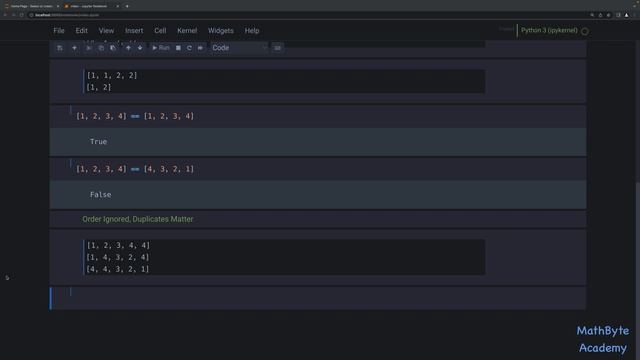This screenshot has height=360, width=640.
Task: Open the Insert menu
Action: coord(134,31)
